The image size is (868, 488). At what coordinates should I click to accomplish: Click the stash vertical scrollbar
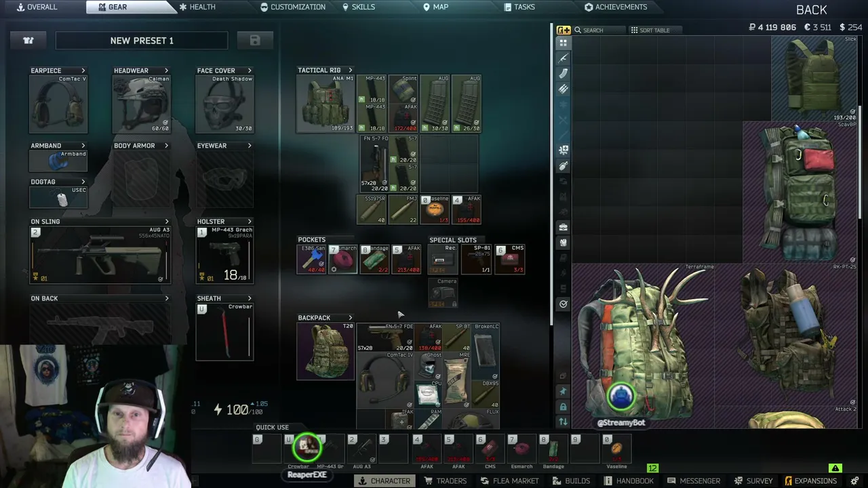(861, 163)
